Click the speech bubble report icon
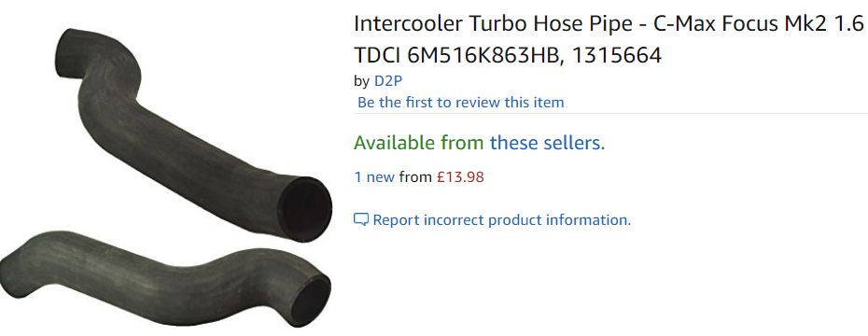 (361, 219)
